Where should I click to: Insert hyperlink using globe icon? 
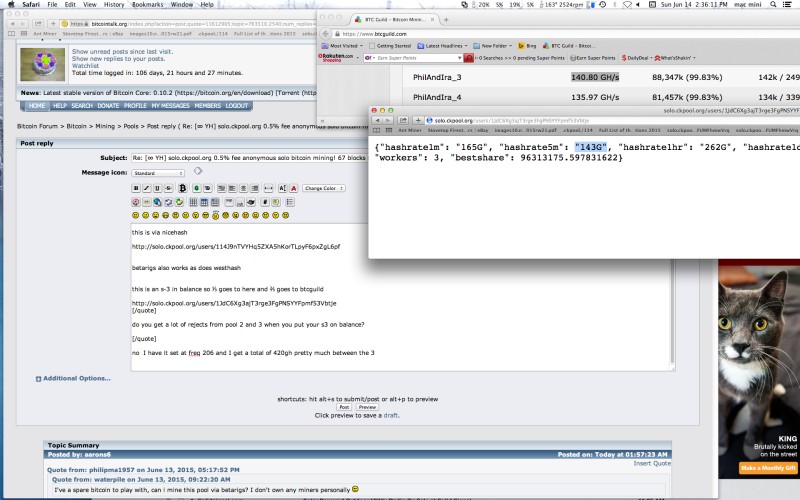(x=157, y=202)
